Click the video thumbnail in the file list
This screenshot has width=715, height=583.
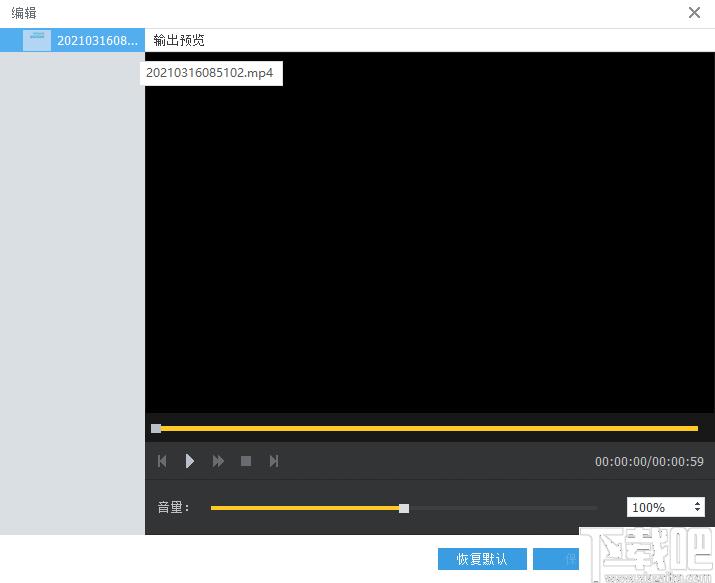pyautogui.click(x=37, y=40)
